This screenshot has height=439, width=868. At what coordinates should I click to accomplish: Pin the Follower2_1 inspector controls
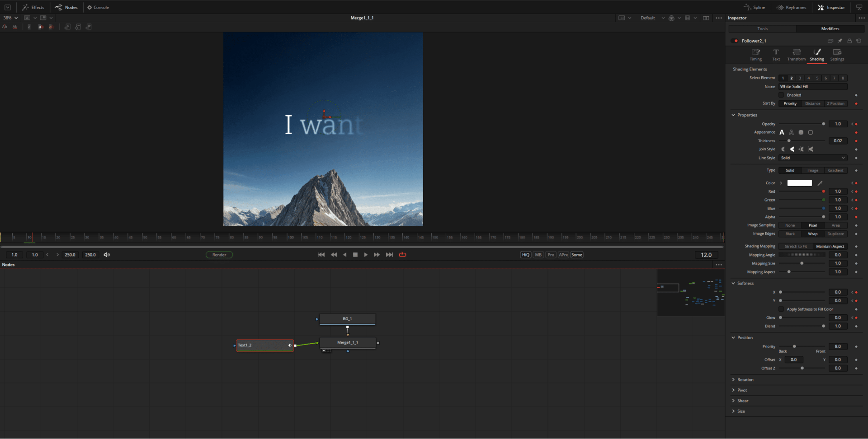840,41
